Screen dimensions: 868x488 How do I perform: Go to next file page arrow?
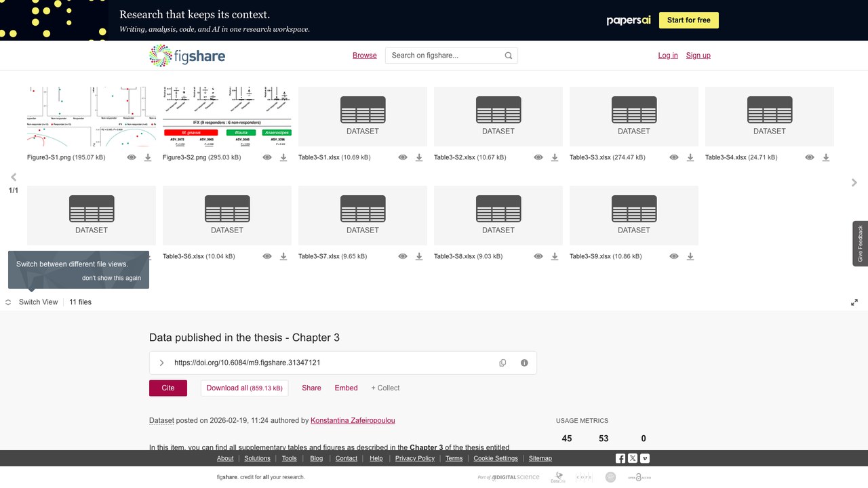(x=854, y=182)
